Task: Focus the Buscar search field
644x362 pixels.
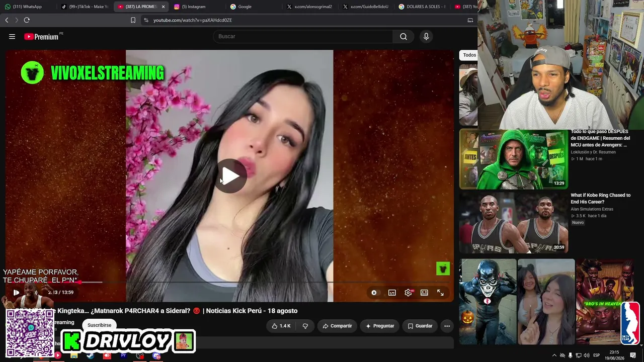Action: point(303,36)
